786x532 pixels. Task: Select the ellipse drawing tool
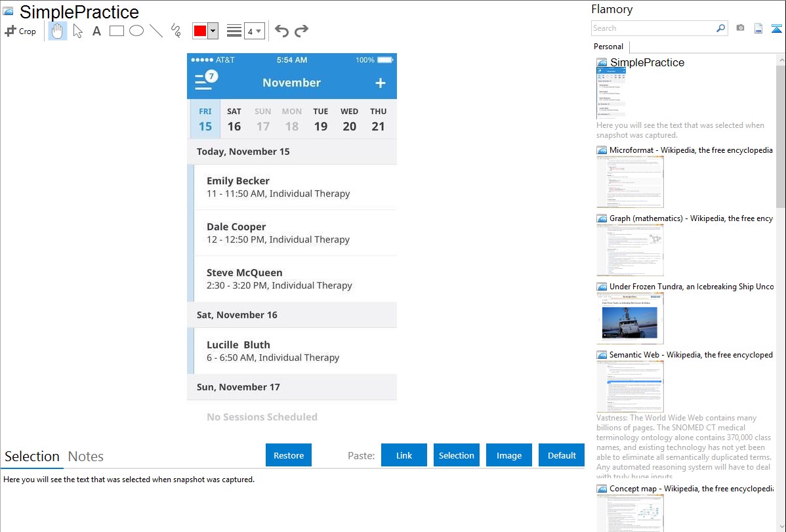(x=136, y=31)
